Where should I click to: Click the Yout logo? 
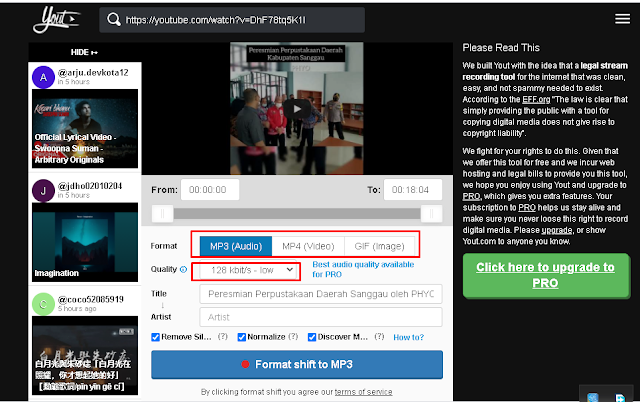point(56,20)
